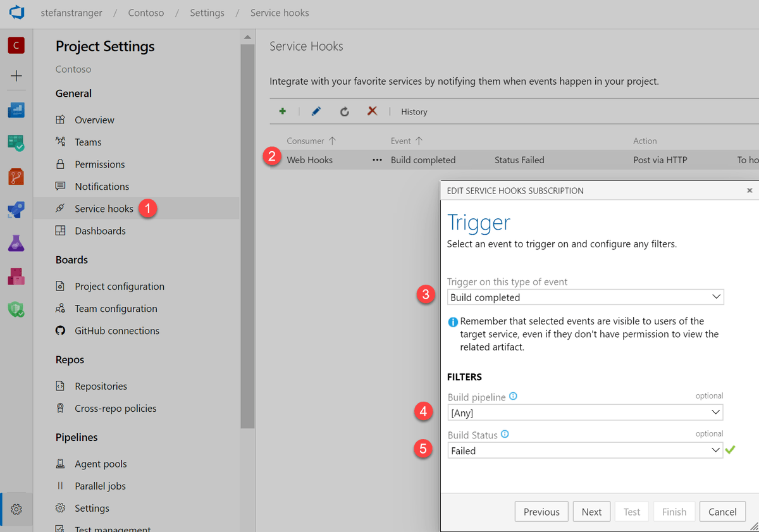The height and width of the screenshot is (532, 759).
Task: Open the Contoso project tile icon
Action: 16,45
